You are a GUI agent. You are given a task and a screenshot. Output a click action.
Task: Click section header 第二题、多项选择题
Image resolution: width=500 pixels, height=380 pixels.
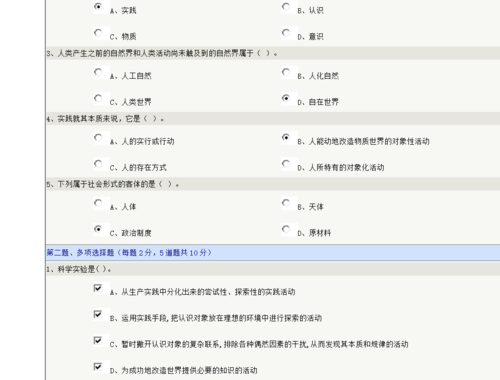point(129,253)
